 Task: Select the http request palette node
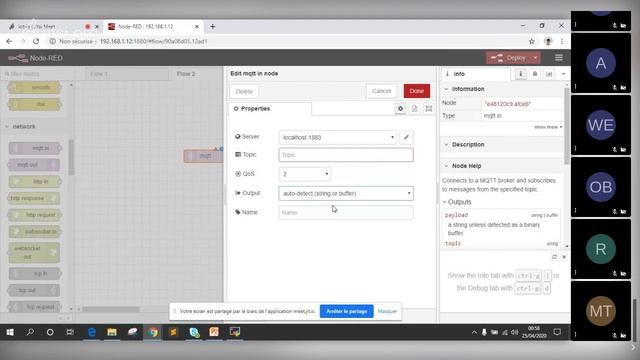click(x=35, y=215)
